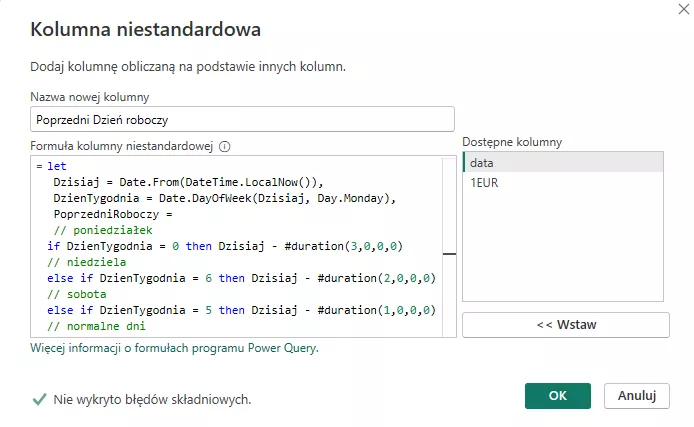Viewport: 694px width, 427px height.
Task: Click Anuluj to cancel the dialog
Action: (x=636, y=396)
